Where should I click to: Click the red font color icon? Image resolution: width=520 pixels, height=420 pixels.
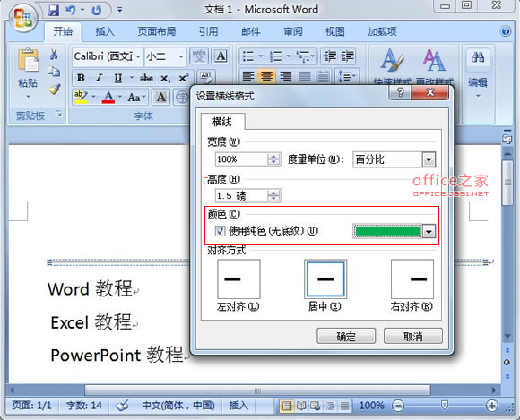pyautogui.click(x=108, y=97)
